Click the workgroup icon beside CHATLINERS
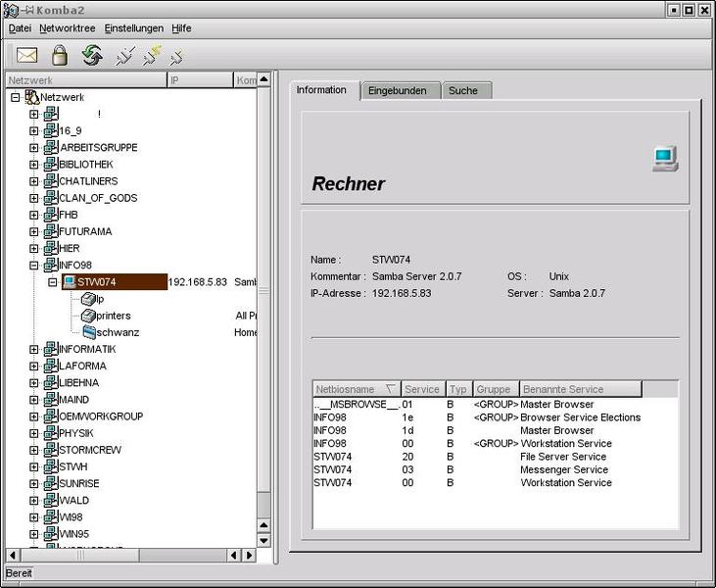Viewport: 716px width, 588px height. click(x=51, y=181)
